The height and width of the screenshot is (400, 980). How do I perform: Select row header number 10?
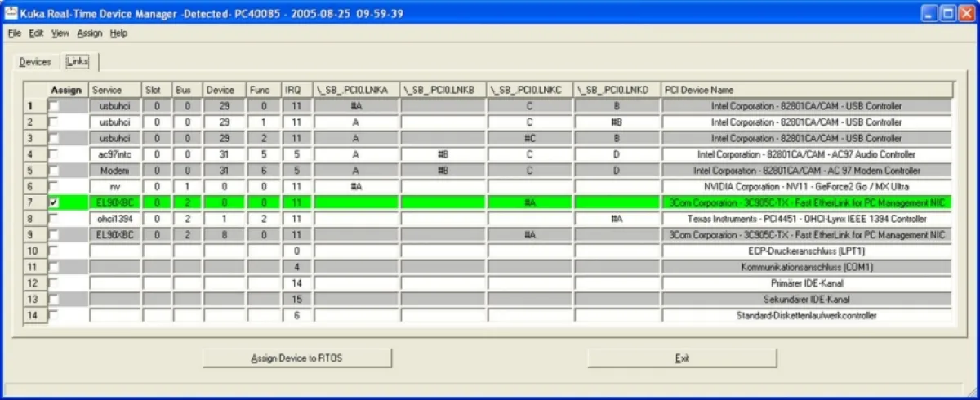click(35, 251)
